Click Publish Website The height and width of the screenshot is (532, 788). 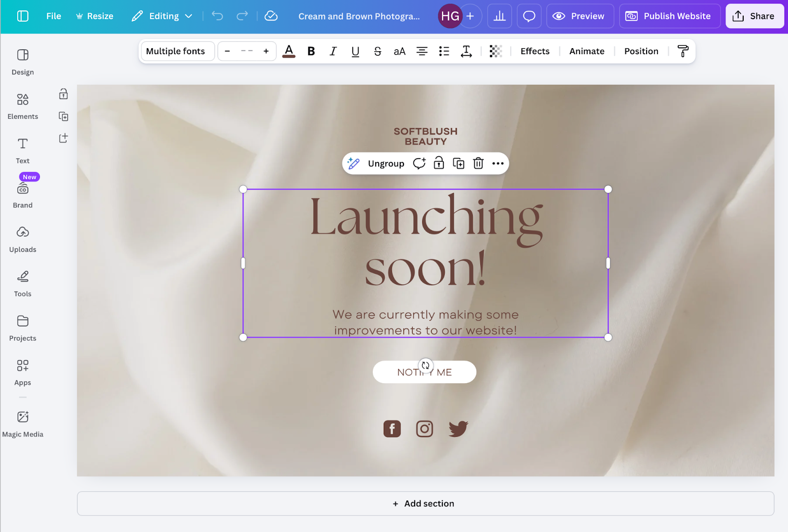[669, 16]
